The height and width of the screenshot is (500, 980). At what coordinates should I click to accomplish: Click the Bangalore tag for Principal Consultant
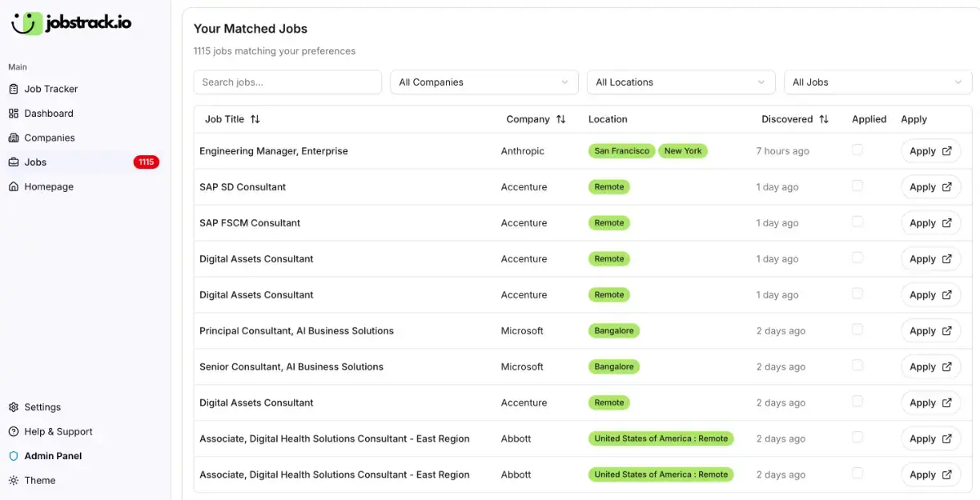point(614,331)
